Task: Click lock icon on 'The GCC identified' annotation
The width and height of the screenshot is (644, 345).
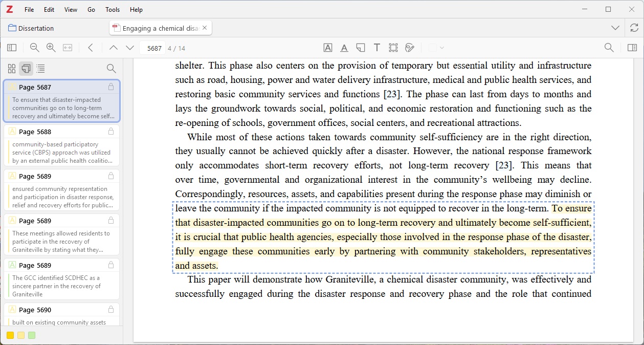Action: [x=111, y=265]
